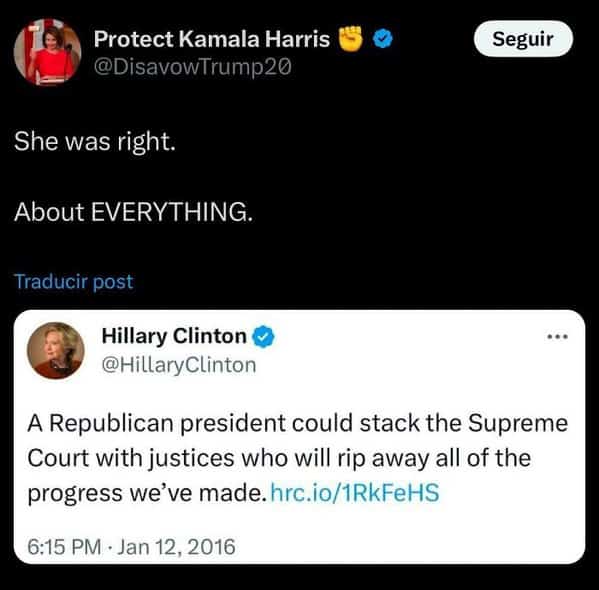Follow the hrc.io/1RkFeHS link

pyautogui.click(x=355, y=492)
